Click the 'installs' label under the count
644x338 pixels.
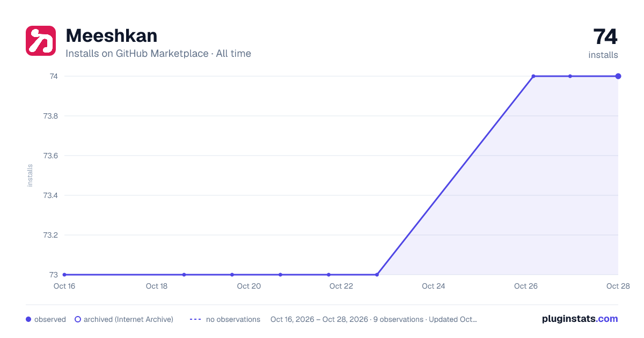[603, 55]
